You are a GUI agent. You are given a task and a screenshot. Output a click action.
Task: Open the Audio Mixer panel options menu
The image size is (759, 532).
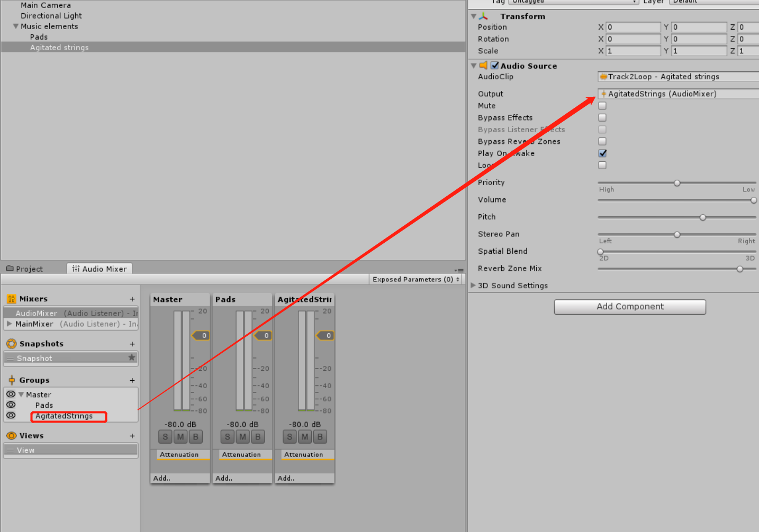coord(459,270)
